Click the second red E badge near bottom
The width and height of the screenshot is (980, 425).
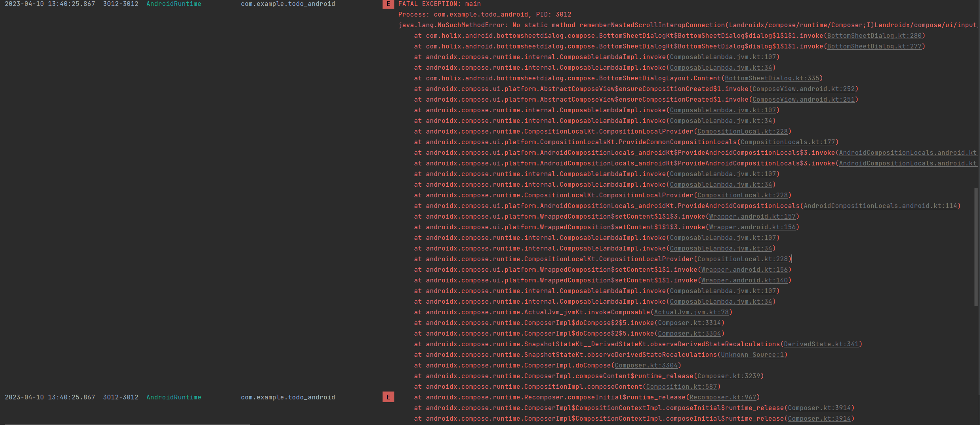[x=388, y=397]
